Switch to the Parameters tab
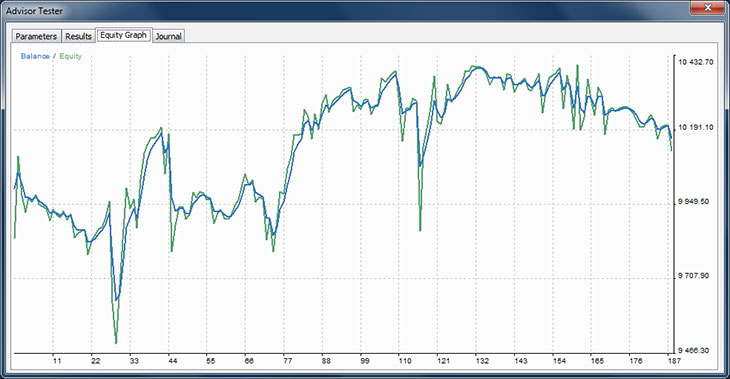730x379 pixels. (x=36, y=36)
